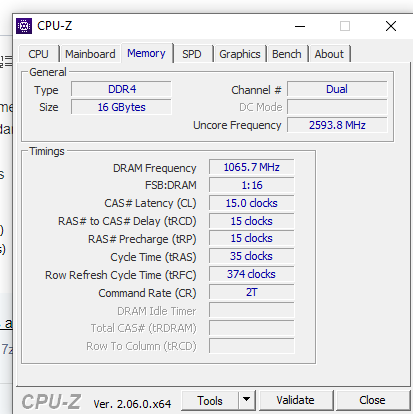Click the DRAM Frequency label

(x=155, y=168)
